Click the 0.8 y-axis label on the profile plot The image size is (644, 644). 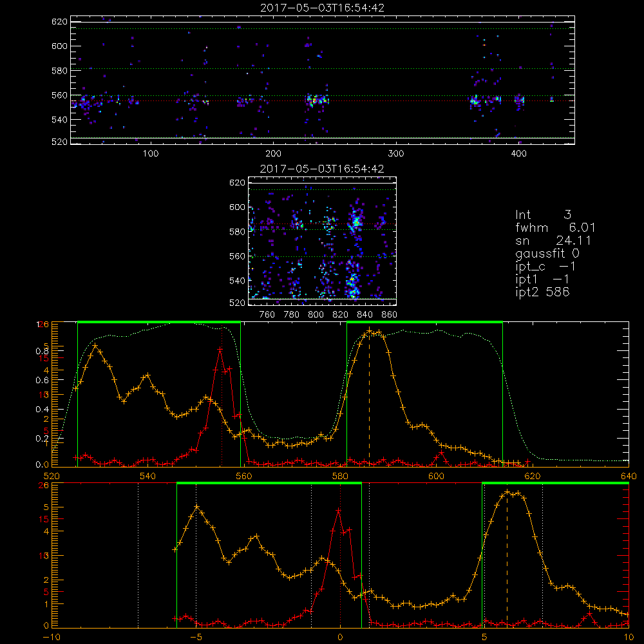point(43,351)
